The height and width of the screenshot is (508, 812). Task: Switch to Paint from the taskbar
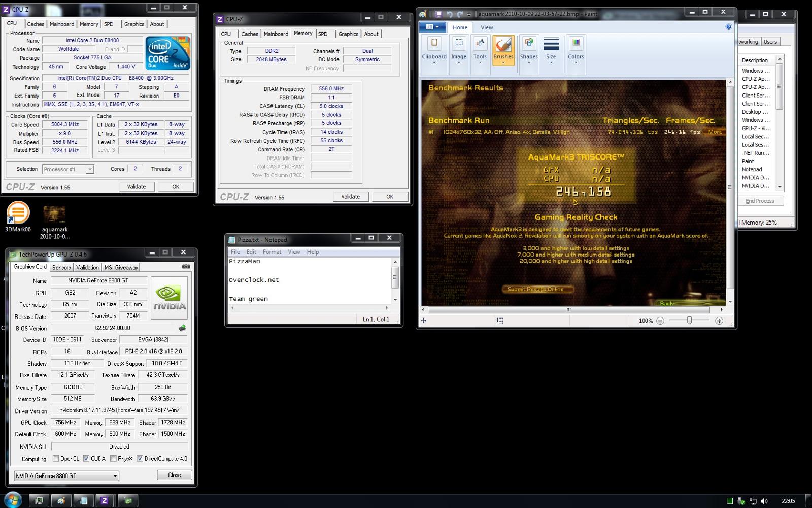[x=61, y=501]
